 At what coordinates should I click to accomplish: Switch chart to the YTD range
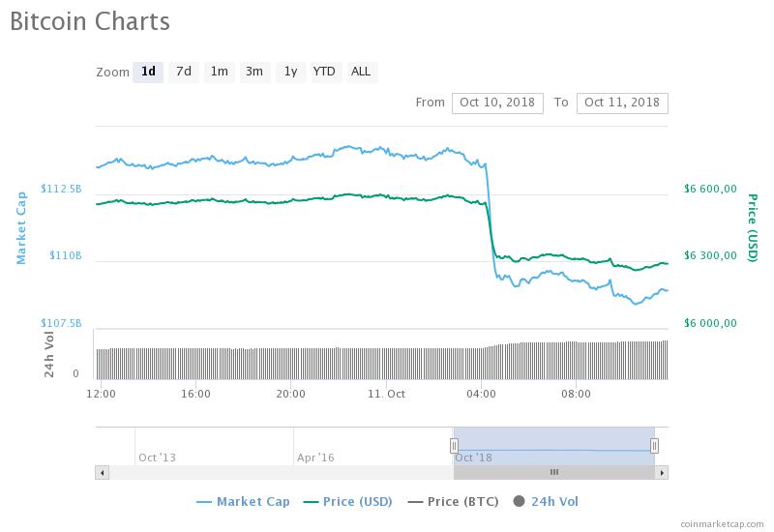pyautogui.click(x=324, y=72)
